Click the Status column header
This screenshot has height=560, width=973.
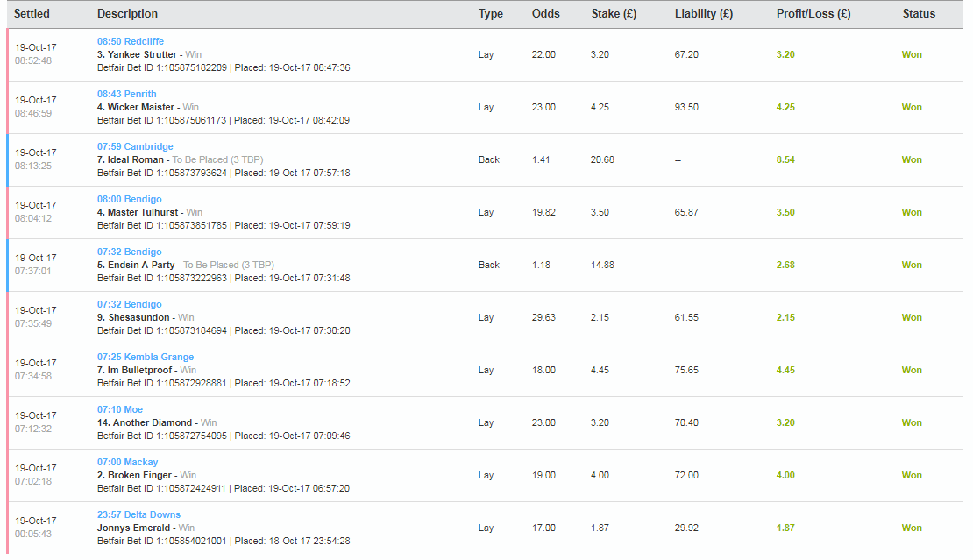click(x=919, y=14)
